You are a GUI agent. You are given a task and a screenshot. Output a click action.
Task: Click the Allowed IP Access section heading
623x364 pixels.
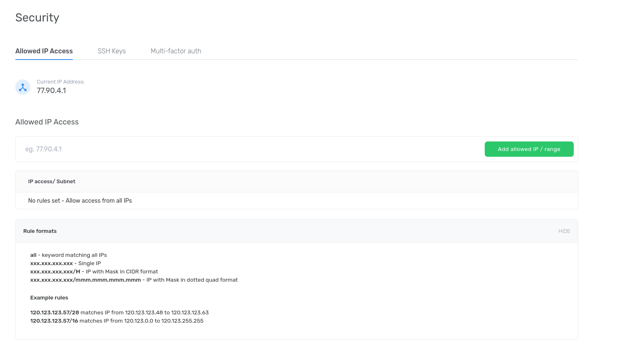[x=47, y=122]
